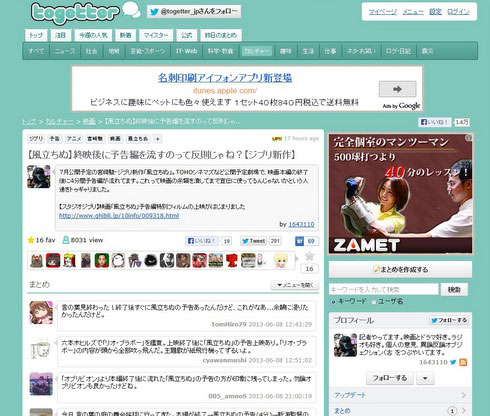Switch to the 今週の人気 tab
This screenshot has height=416, width=490.
tap(93, 35)
